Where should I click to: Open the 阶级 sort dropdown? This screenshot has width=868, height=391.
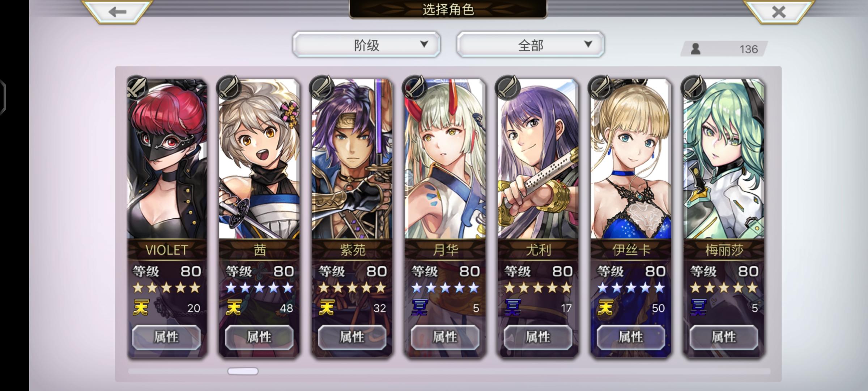pos(366,45)
